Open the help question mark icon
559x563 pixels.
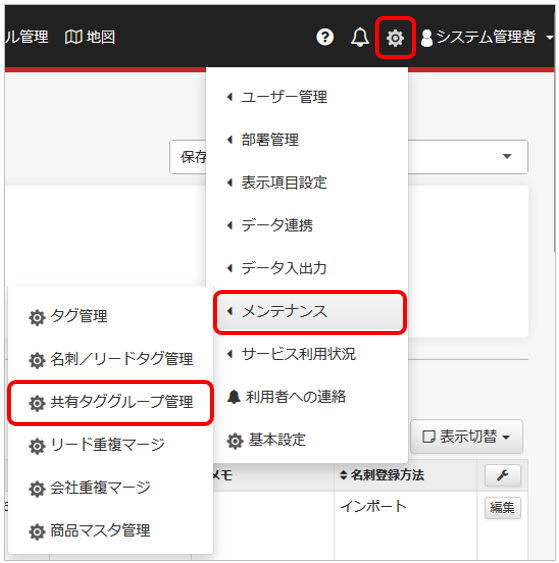325,37
